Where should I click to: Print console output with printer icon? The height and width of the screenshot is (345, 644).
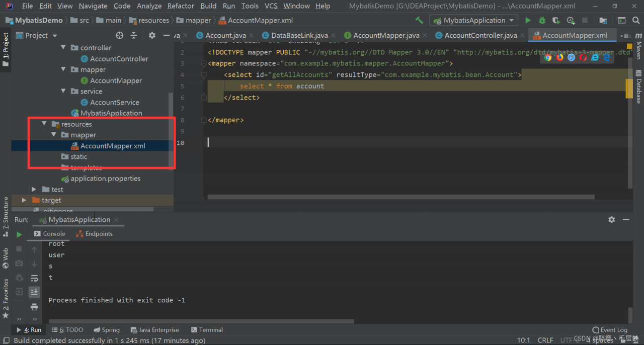(34, 307)
